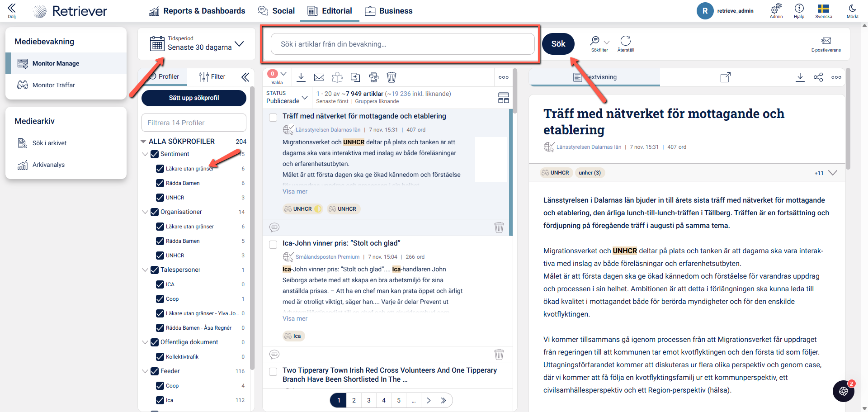Uncheck Rädda Barnen under Sentiment
868x412 pixels.
click(160, 183)
